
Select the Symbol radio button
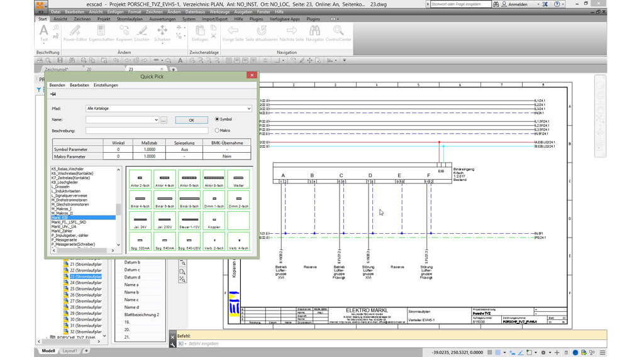click(x=218, y=119)
